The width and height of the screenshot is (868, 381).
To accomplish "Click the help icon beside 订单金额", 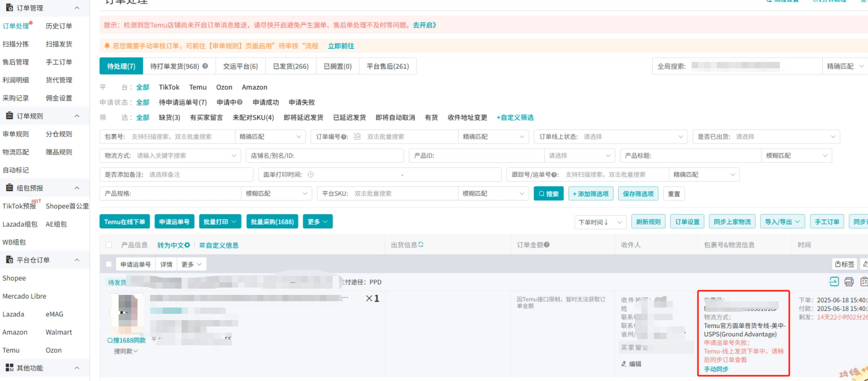I will [x=547, y=245].
